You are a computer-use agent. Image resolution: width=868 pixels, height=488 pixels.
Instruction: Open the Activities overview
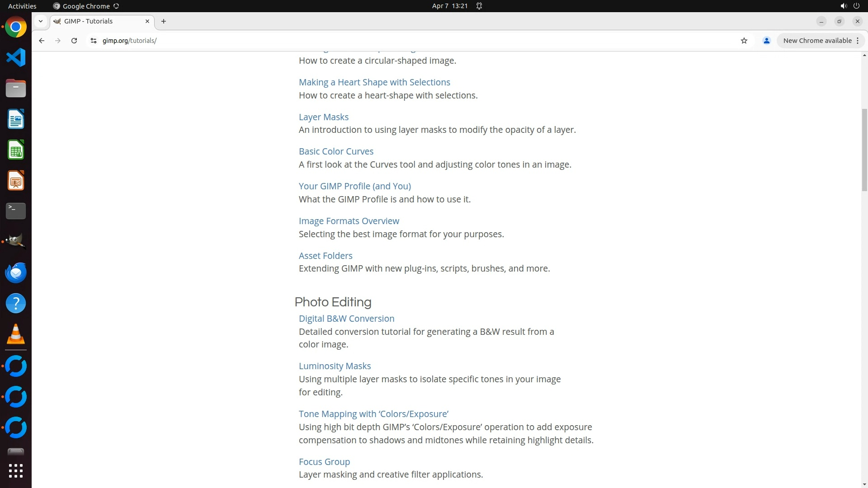tap(22, 6)
